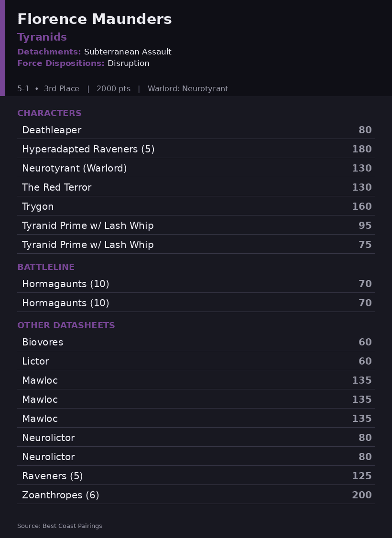Click the Warlord: Neurotyrant summary text

tap(188, 89)
